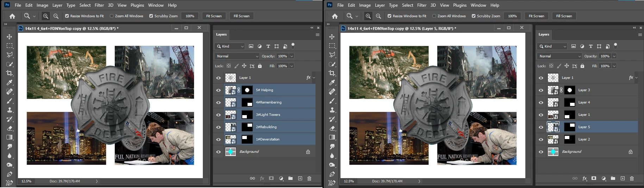Add adjustment layer in right Layers panel
Image resolution: width=644 pixels, height=188 pixels.
point(604,178)
